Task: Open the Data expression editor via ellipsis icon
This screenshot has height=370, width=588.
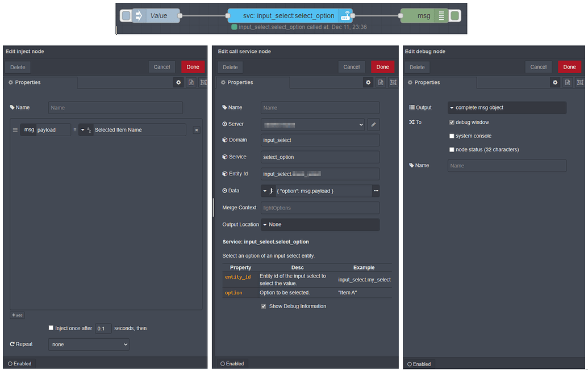Action: pos(376,191)
